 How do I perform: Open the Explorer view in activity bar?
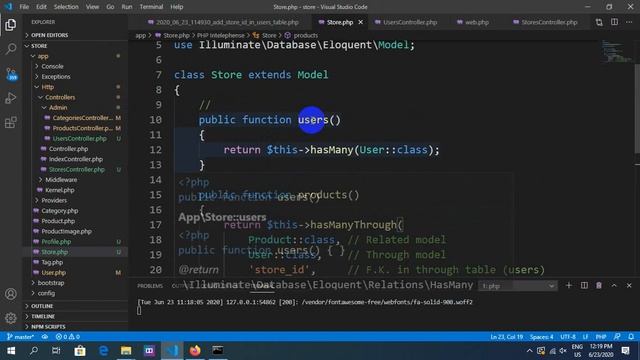tap(11, 25)
